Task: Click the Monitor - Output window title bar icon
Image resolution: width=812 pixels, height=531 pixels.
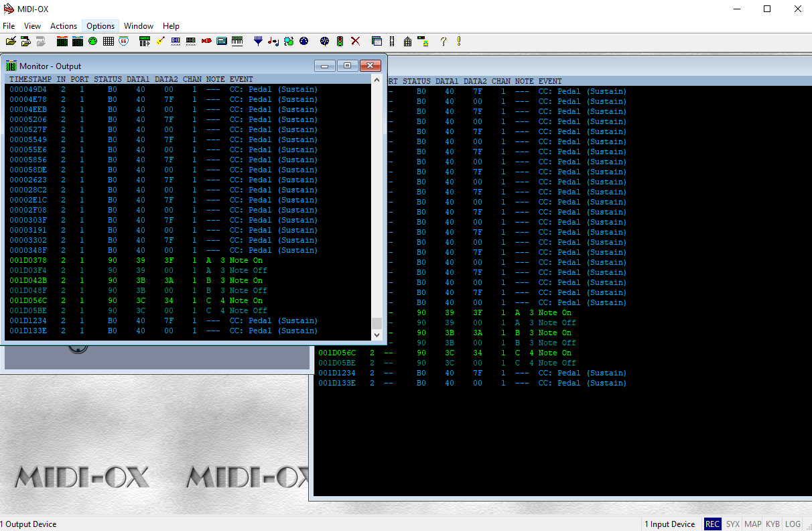Action: tap(11, 66)
